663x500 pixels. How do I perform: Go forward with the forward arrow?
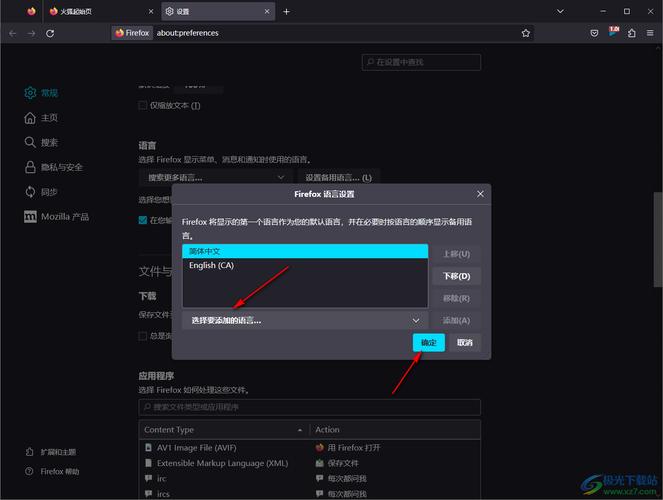pos(31,33)
